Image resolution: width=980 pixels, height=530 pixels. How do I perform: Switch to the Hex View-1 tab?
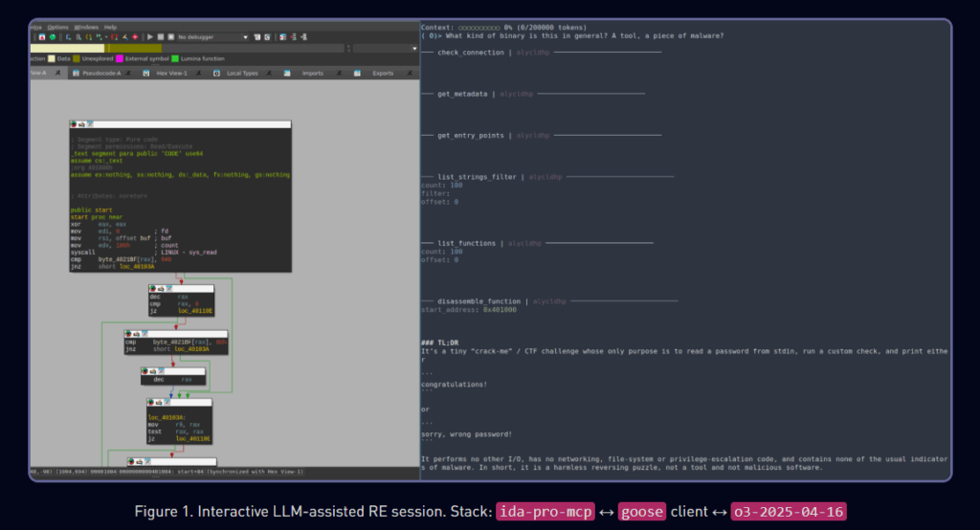172,73
